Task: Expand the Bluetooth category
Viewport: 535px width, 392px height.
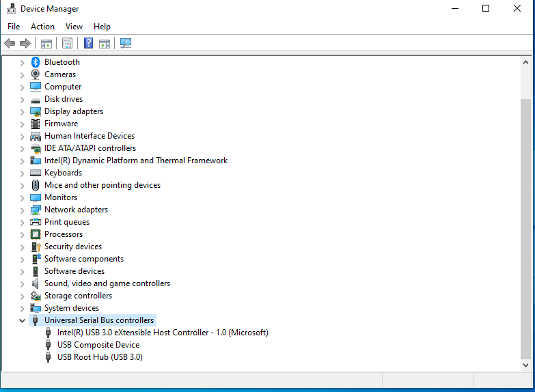Action: coord(22,63)
